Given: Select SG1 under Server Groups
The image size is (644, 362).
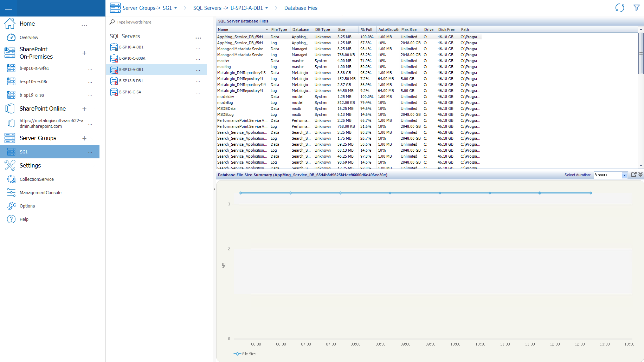Looking at the screenshot, I should pos(24,152).
